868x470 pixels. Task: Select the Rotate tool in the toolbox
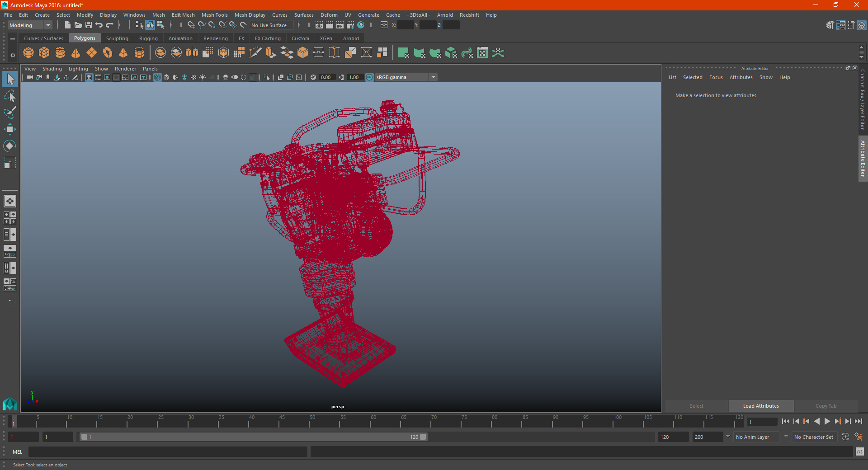coord(10,146)
